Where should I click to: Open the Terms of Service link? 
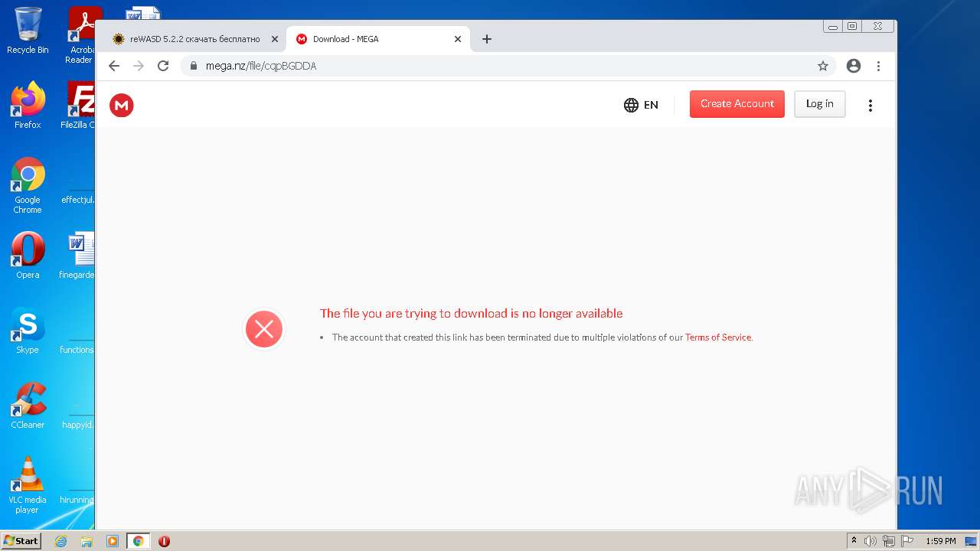pyautogui.click(x=718, y=337)
